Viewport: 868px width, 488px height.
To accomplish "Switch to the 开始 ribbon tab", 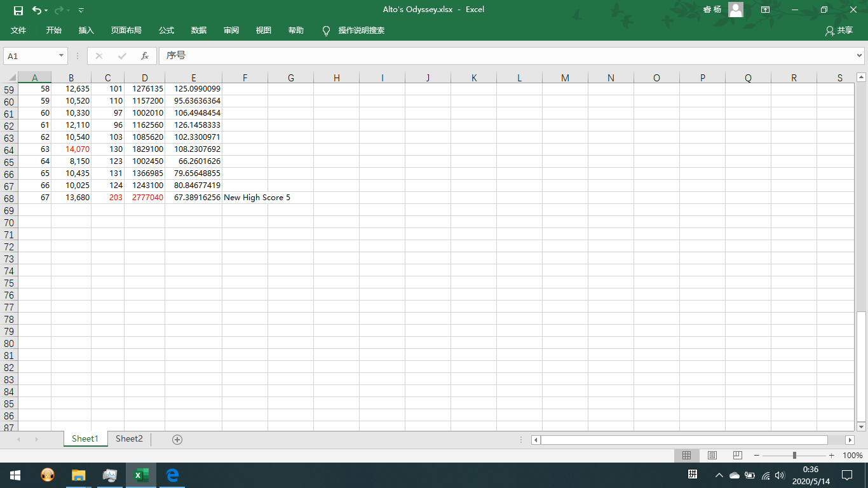I will click(x=54, y=30).
